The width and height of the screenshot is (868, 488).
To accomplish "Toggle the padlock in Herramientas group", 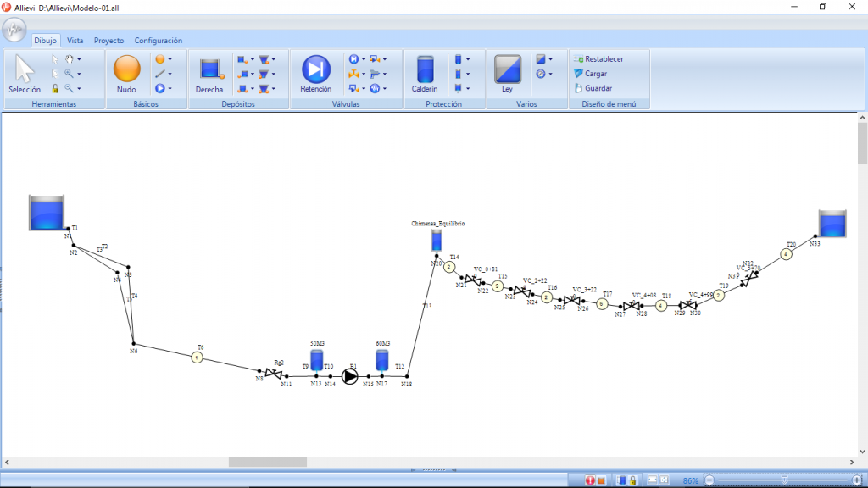I will click(x=56, y=88).
